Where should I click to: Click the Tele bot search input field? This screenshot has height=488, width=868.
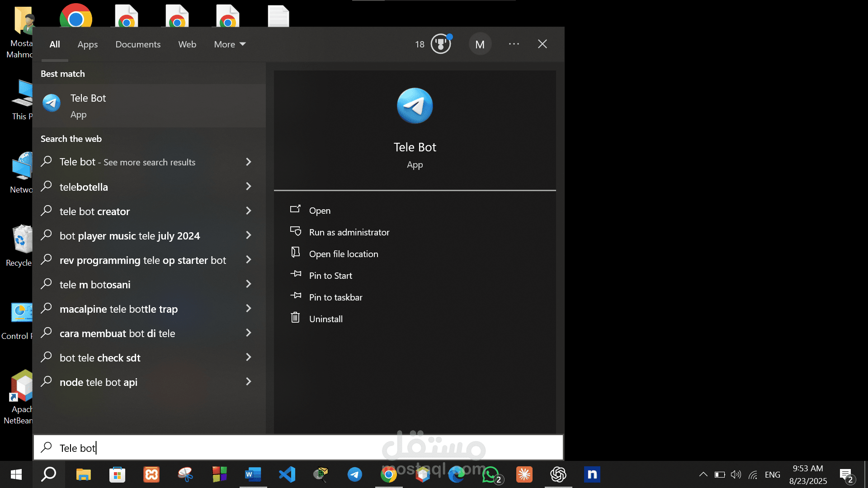click(298, 448)
